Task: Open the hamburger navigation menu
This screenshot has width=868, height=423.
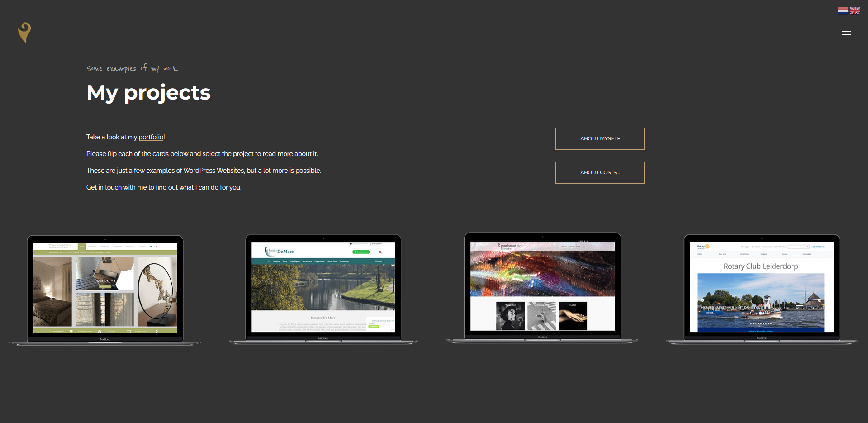Action: point(846,33)
